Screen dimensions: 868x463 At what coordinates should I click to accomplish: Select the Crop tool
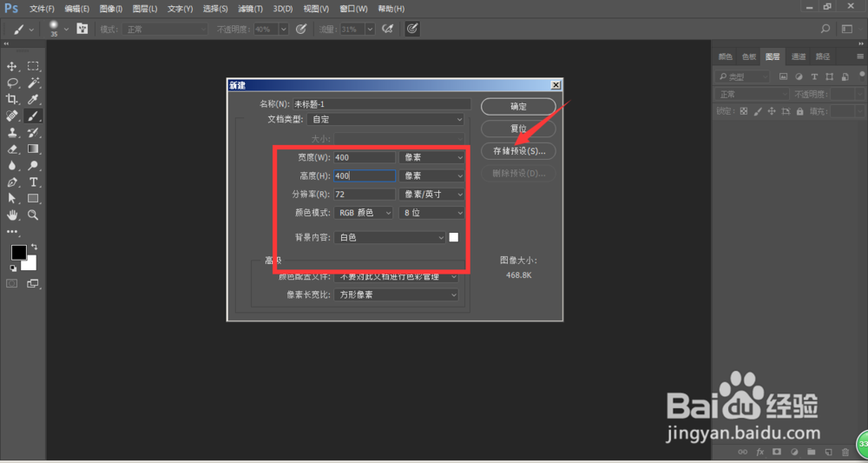coord(11,99)
